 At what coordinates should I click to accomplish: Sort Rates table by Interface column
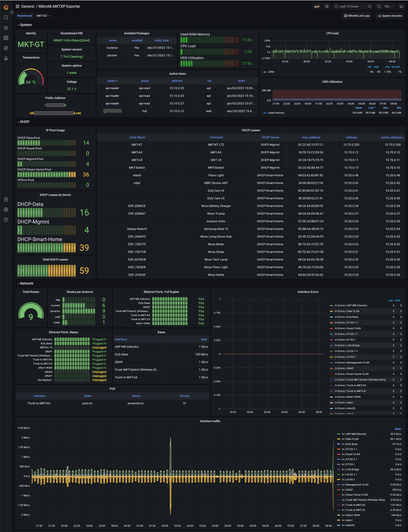point(121,339)
